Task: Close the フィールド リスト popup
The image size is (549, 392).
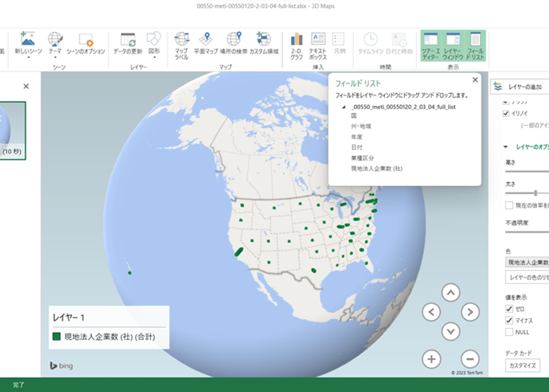Action: pyautogui.click(x=475, y=80)
